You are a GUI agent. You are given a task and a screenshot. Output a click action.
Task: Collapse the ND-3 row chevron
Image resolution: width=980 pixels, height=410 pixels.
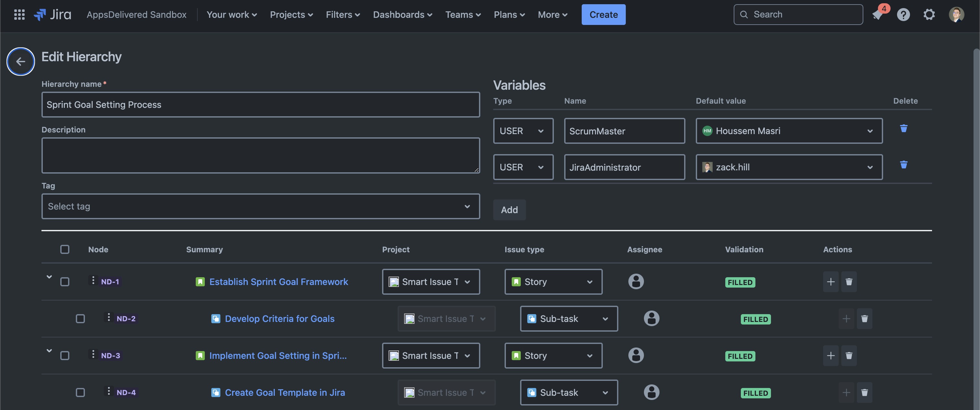(x=49, y=351)
